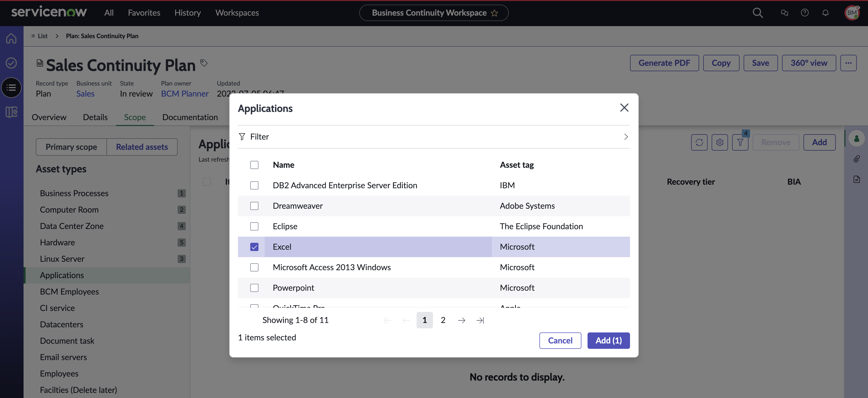Open the All menu
Image resolution: width=868 pixels, height=398 pixels.
[109, 13]
